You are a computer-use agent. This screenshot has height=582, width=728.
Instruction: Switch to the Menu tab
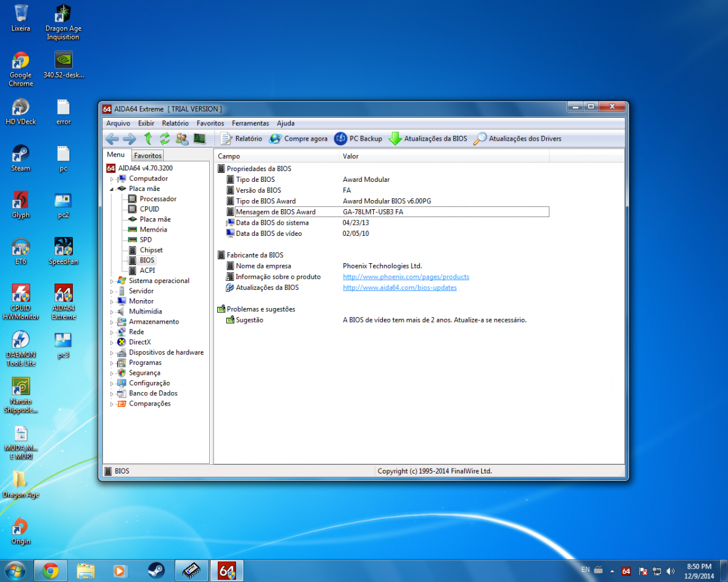[116, 155]
